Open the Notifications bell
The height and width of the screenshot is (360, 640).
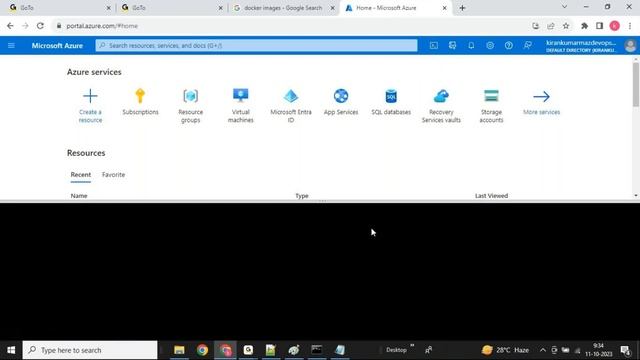pos(471,45)
